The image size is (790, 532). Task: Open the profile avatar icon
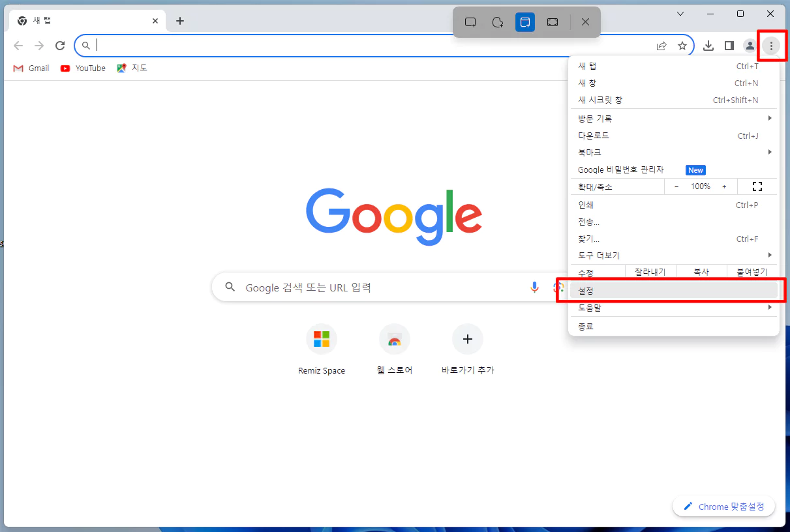(750, 46)
